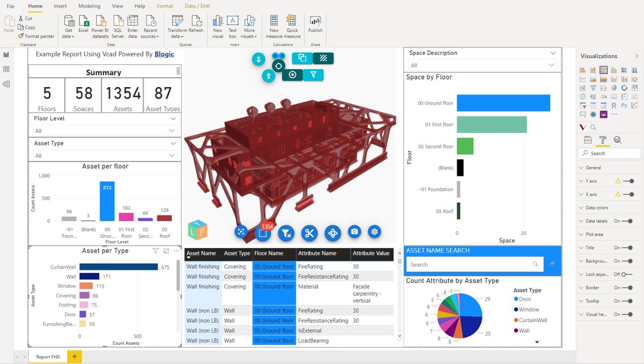The image size is (644, 364).
Task: Open the Asset Type All dropdown
Action: coord(105,156)
